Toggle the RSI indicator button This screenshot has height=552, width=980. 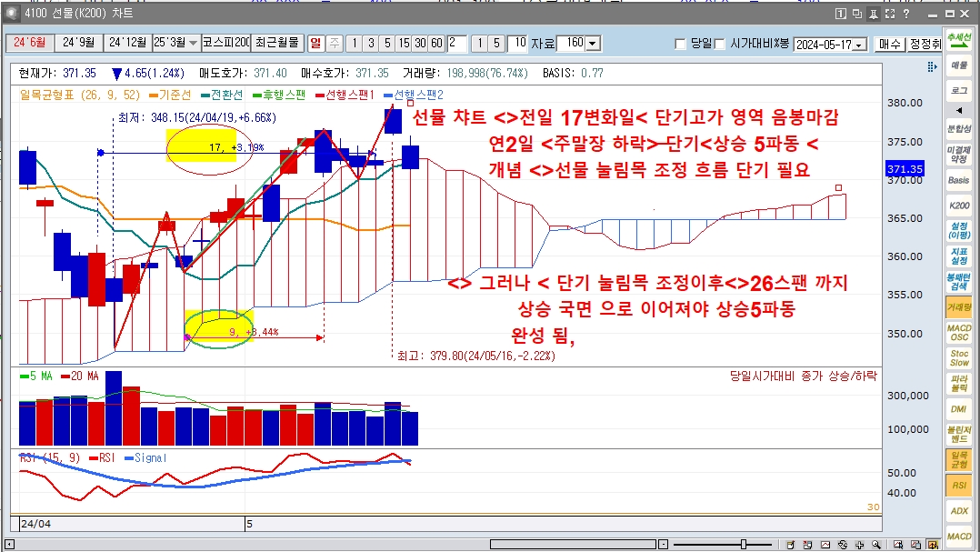coord(959,485)
